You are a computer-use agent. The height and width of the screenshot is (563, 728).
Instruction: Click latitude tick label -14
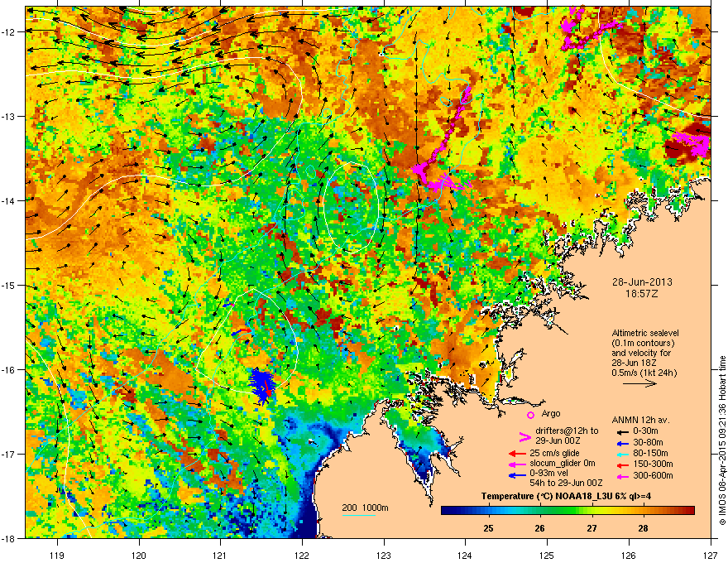(9, 201)
